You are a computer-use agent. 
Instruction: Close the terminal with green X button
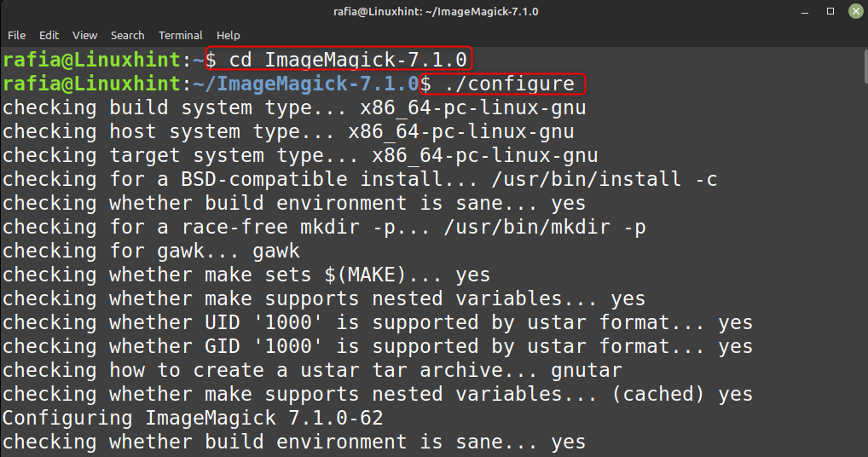point(856,12)
